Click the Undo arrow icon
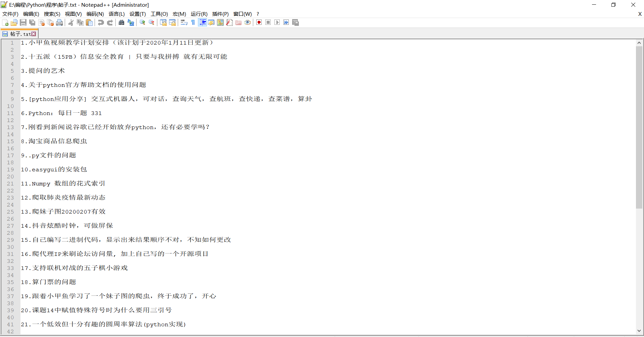644x337 pixels. click(101, 22)
